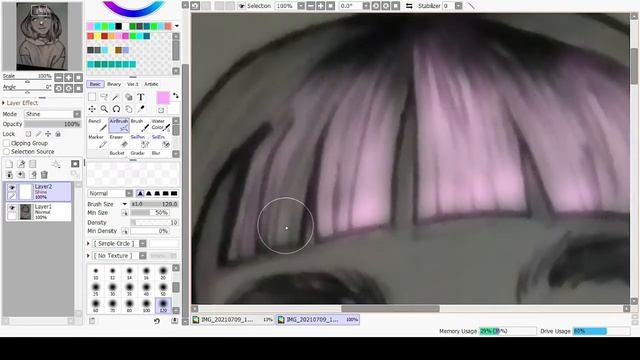640x360 pixels.
Task: Select the Text tool
Action: coord(141,97)
